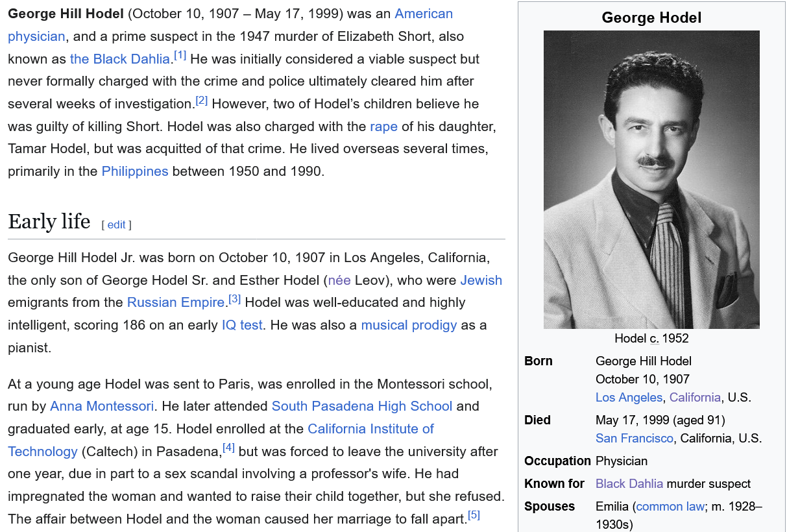
Task: Click the Early life heading
Action: click(x=49, y=221)
